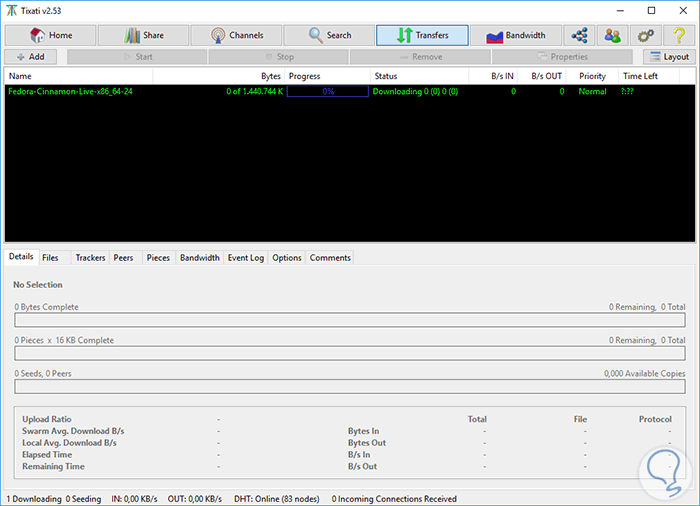This screenshot has width=700, height=506.
Task: Click the Tixati logo icon in the title bar
Action: [x=12, y=11]
